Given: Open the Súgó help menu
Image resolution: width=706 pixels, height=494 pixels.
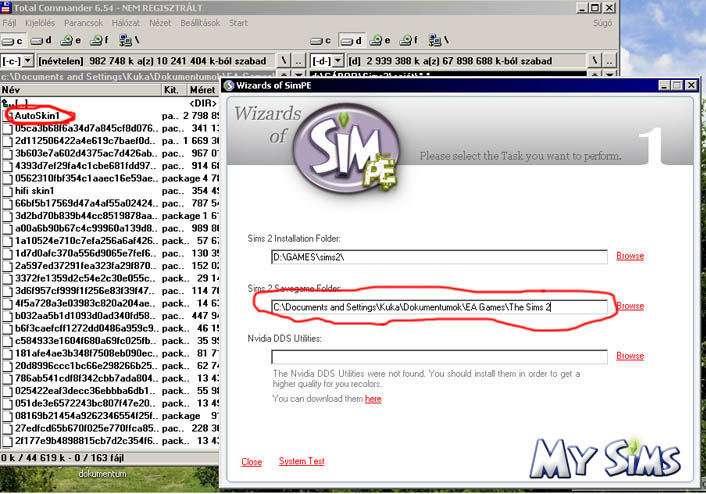Looking at the screenshot, I should (x=602, y=23).
